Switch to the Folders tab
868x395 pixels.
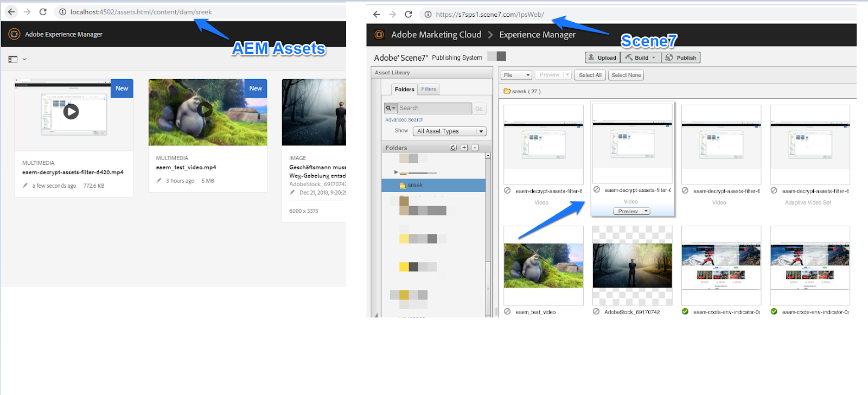point(404,89)
